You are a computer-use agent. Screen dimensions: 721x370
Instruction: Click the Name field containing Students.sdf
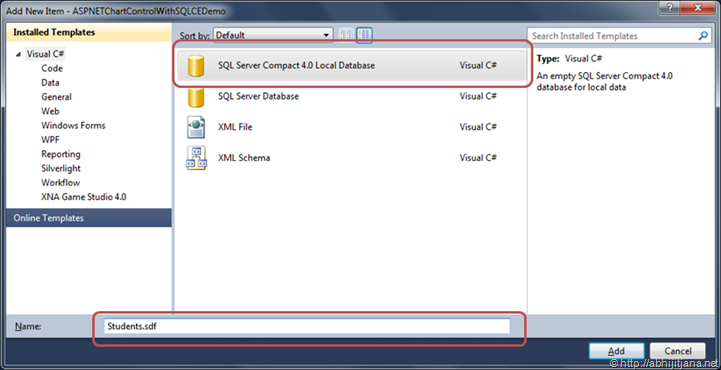307,326
